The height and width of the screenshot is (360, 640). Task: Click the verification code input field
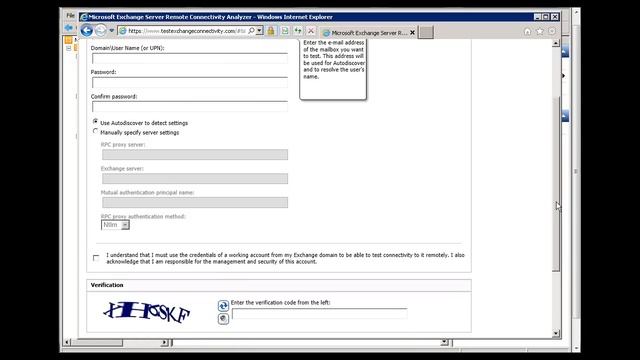pyautogui.click(x=320, y=313)
